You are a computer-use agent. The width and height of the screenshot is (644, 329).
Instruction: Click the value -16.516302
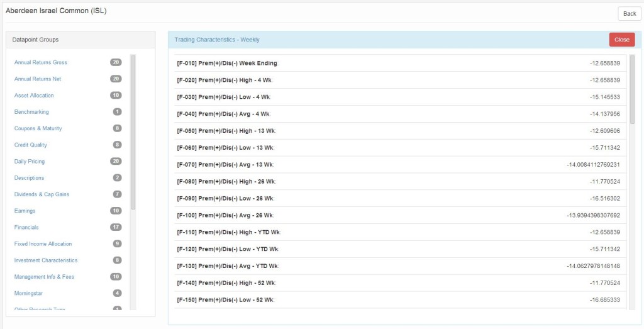tap(604, 198)
